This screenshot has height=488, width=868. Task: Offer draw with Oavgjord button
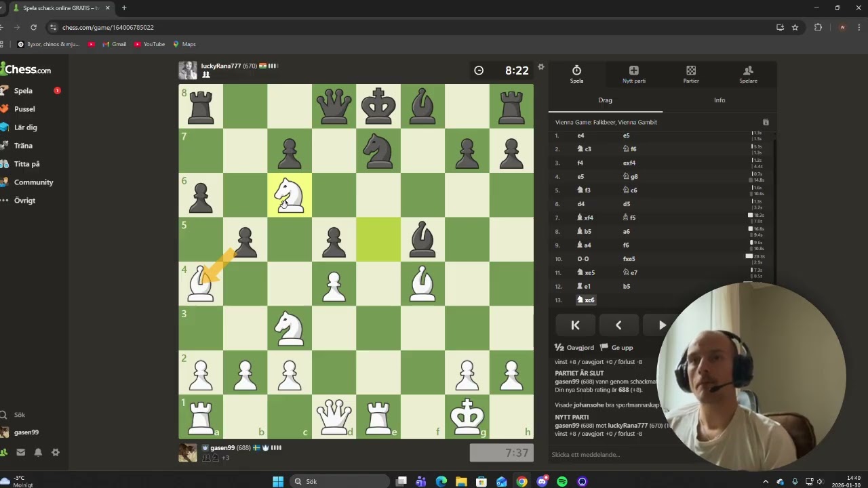(x=574, y=348)
